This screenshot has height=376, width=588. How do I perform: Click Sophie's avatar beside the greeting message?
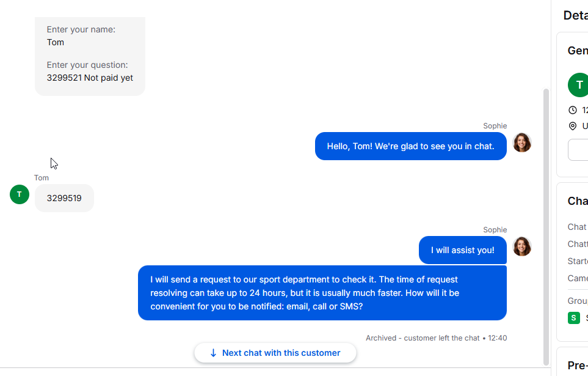tap(522, 142)
